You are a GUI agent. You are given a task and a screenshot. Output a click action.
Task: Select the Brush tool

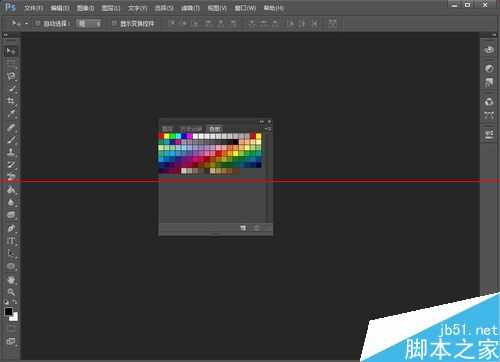pos(11,140)
